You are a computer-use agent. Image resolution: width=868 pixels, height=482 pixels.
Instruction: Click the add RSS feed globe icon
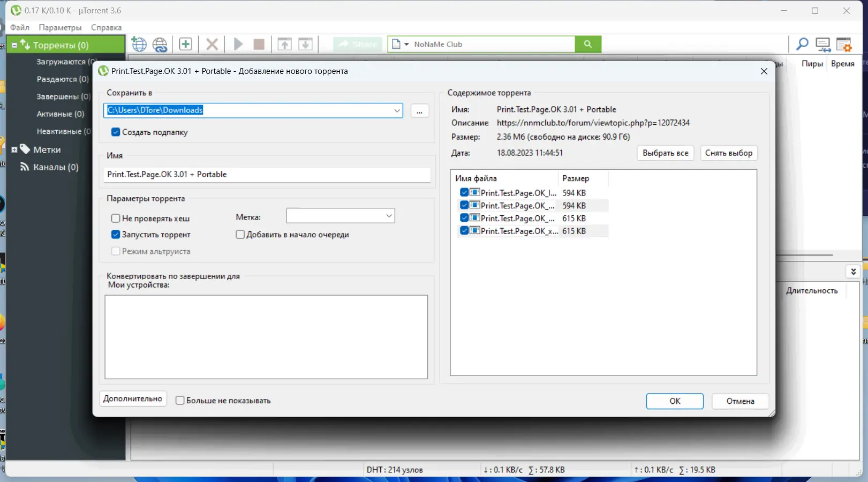(x=139, y=44)
